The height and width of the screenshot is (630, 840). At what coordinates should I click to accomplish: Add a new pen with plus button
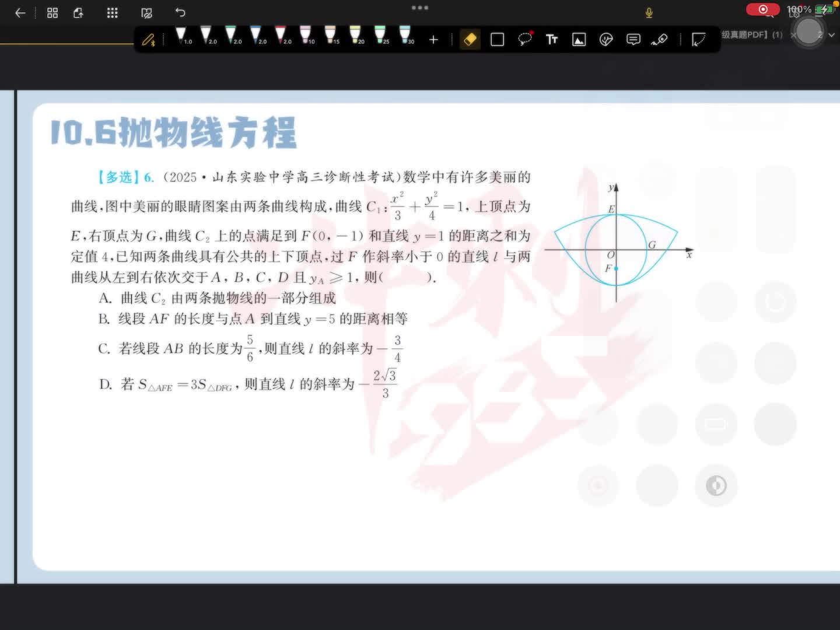433,39
